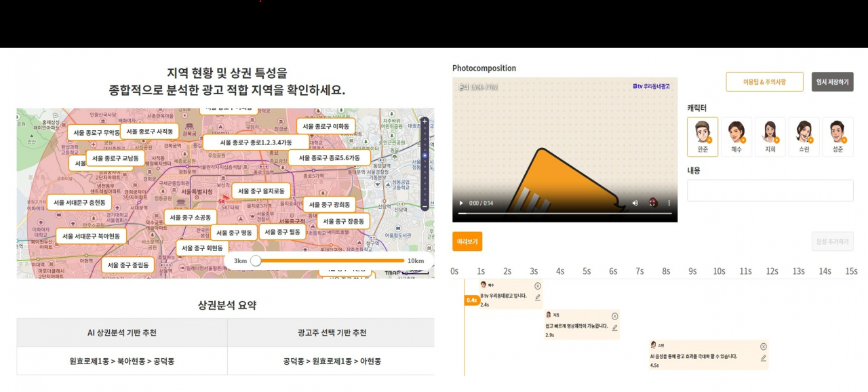Click the 5s tick on the timeline ruler
Screen dimensions: 868x392
587,271
